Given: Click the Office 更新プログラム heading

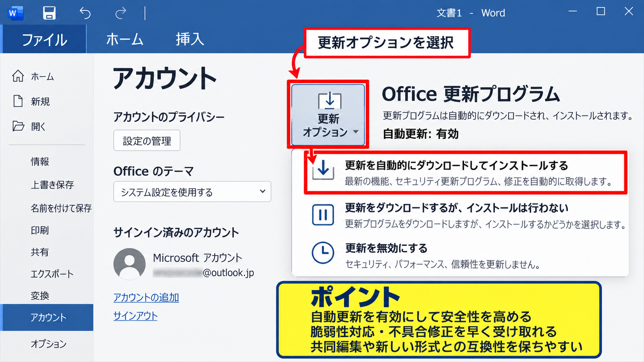Looking at the screenshot, I should (x=471, y=94).
